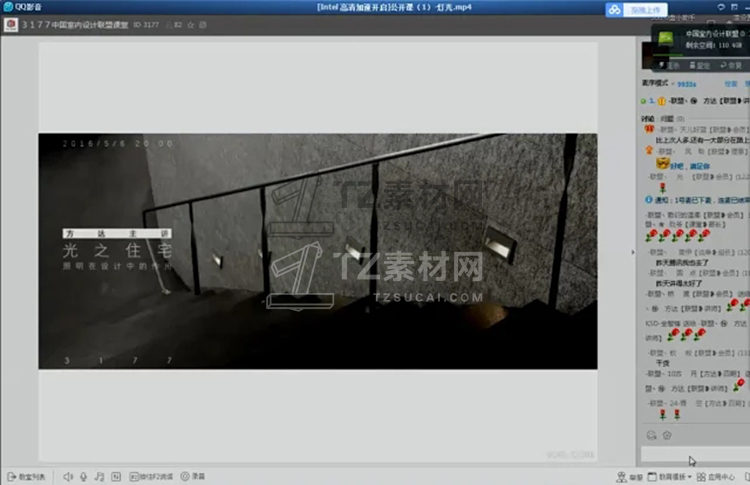
Task: Start recording with the 录音 button
Action: (193, 476)
